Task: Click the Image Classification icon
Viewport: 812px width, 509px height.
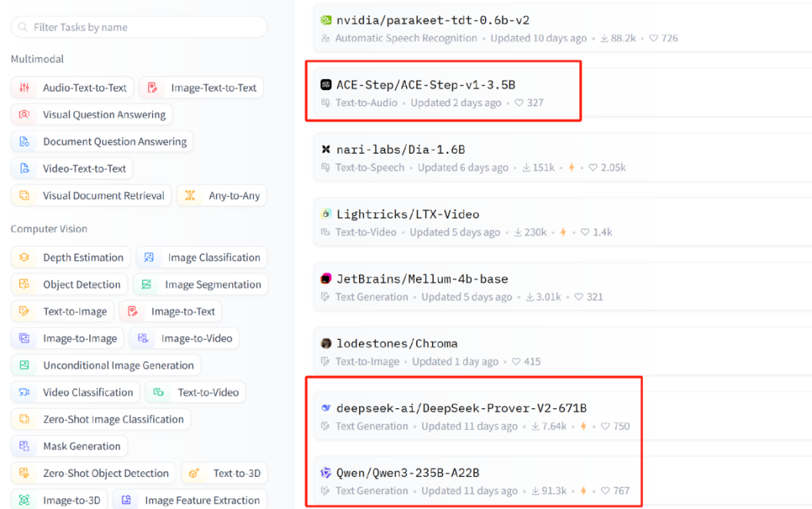Action: pos(149,258)
